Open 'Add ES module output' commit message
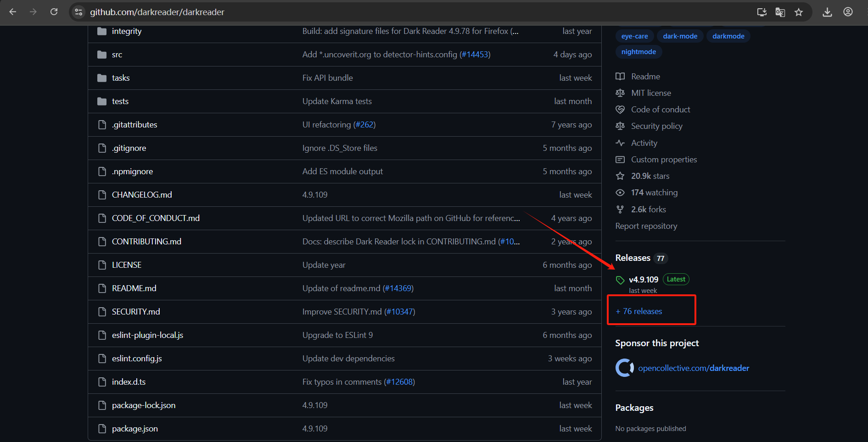 [x=342, y=171]
